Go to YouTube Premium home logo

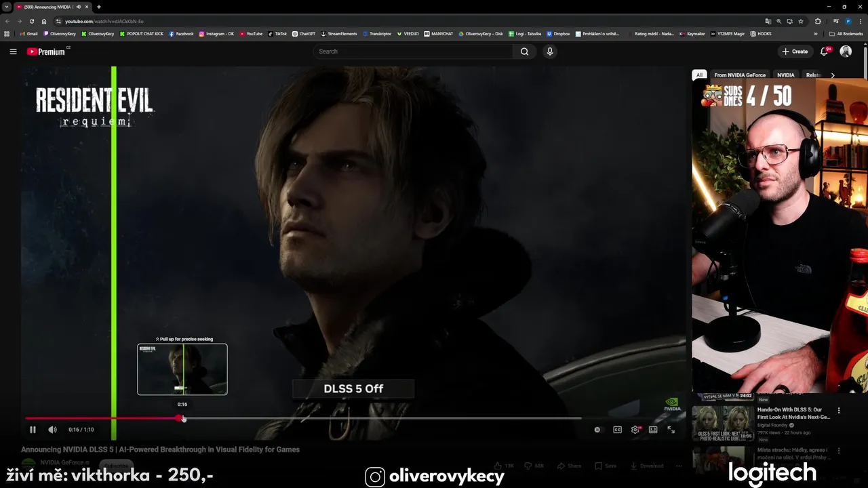[x=47, y=52]
